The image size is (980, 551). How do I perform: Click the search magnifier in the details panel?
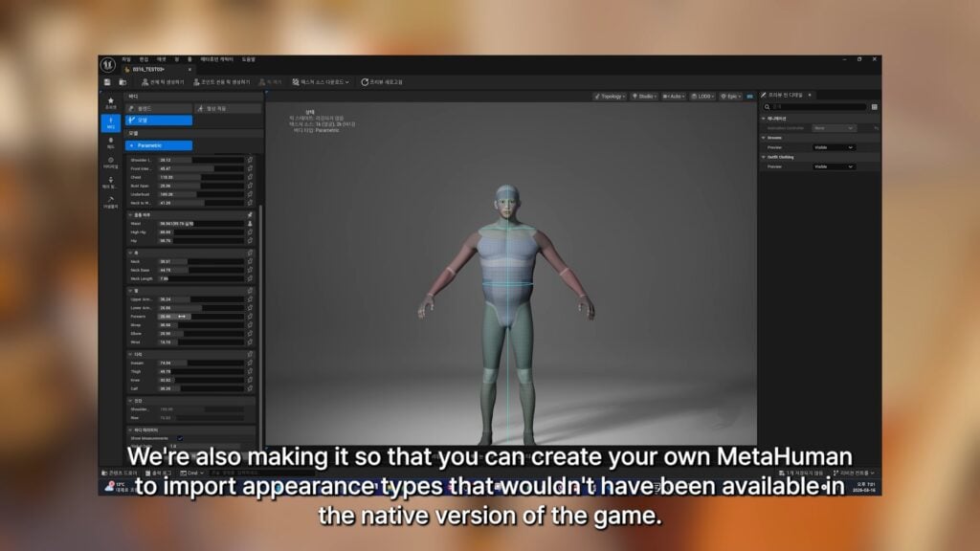pyautogui.click(x=767, y=106)
